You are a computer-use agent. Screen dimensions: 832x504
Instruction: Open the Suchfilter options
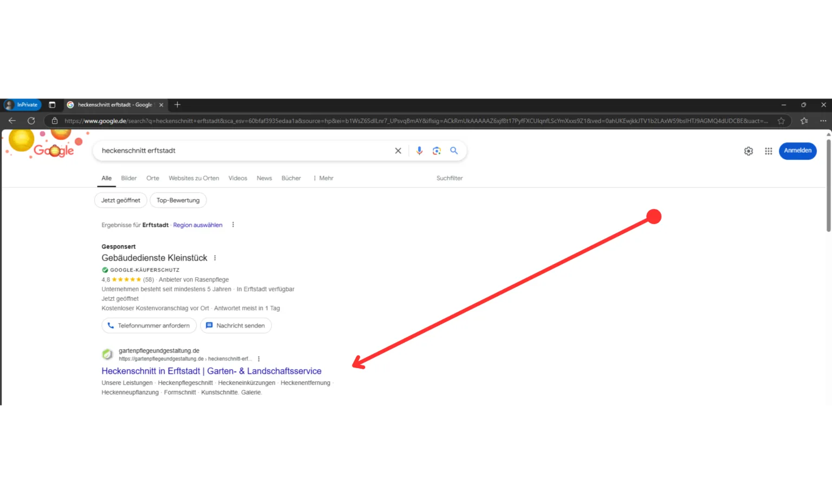tap(450, 178)
